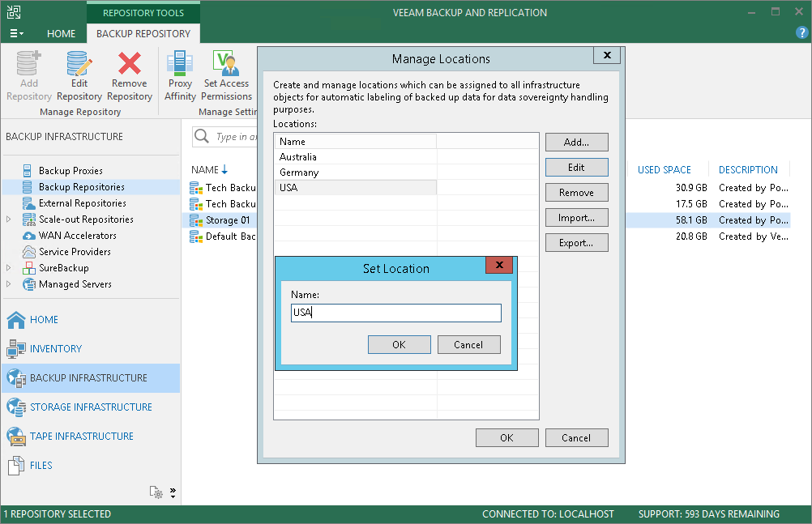
Task: Sort by DESCRIPTION column header
Action: coord(748,170)
